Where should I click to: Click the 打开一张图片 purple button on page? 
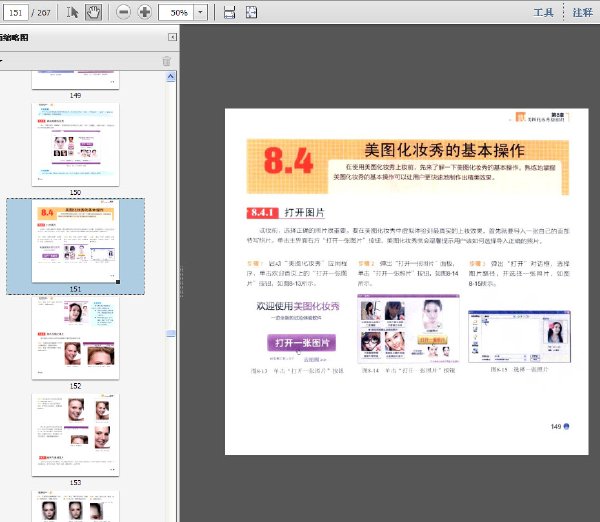(302, 343)
